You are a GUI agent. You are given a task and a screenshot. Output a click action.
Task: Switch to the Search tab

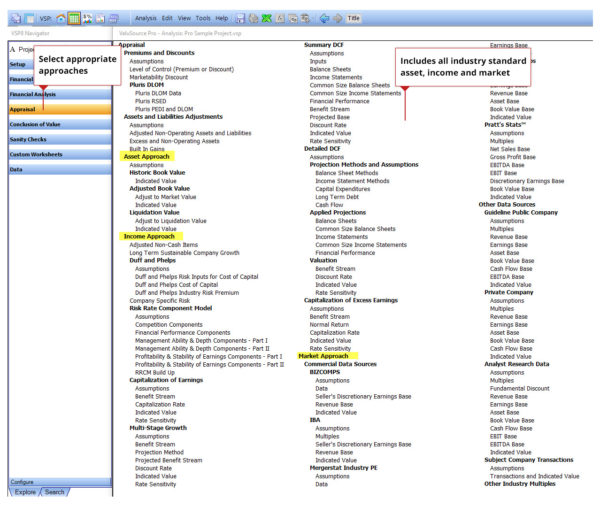tap(54, 492)
